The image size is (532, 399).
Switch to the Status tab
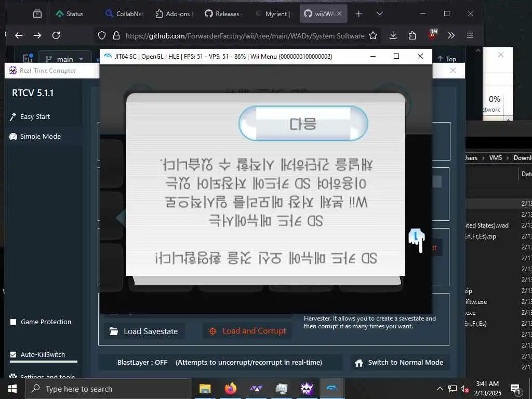tap(70, 14)
